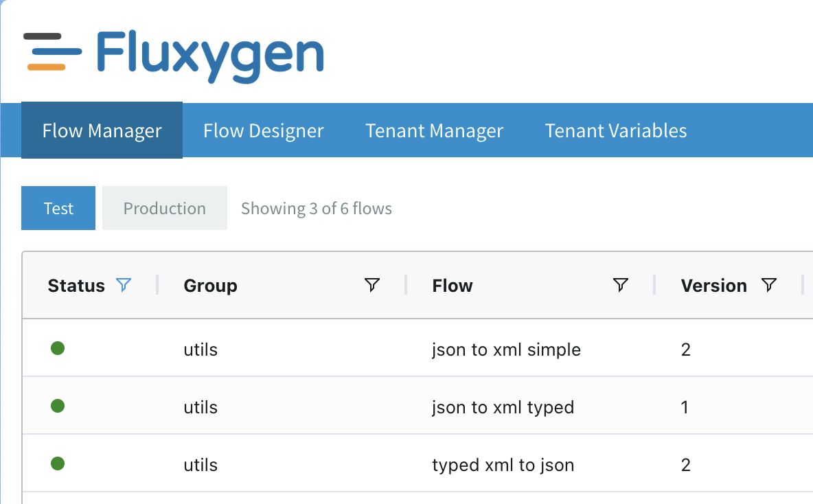Switch to the Flow Manager tab
Screen dimensions: 813x504
click(102, 130)
